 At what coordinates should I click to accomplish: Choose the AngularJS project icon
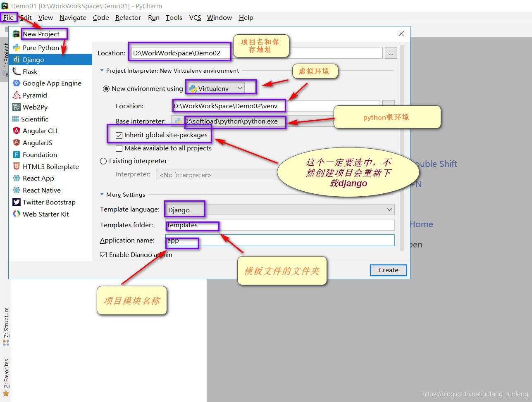(x=17, y=143)
